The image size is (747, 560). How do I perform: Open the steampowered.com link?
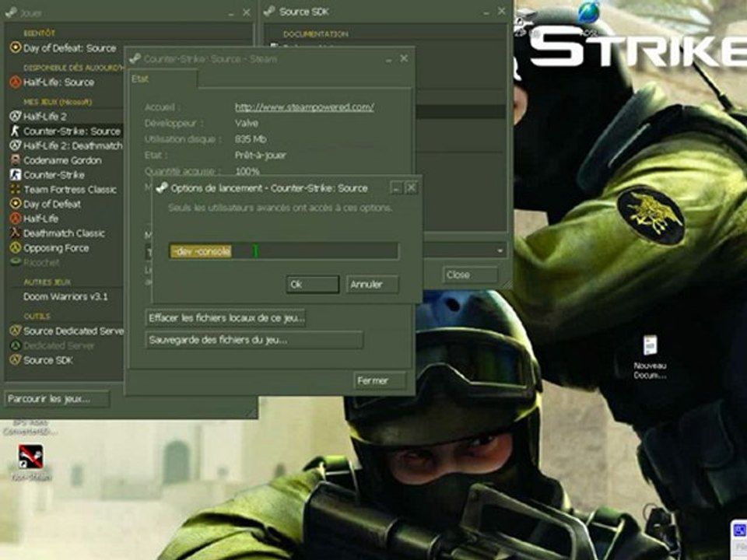(x=304, y=107)
